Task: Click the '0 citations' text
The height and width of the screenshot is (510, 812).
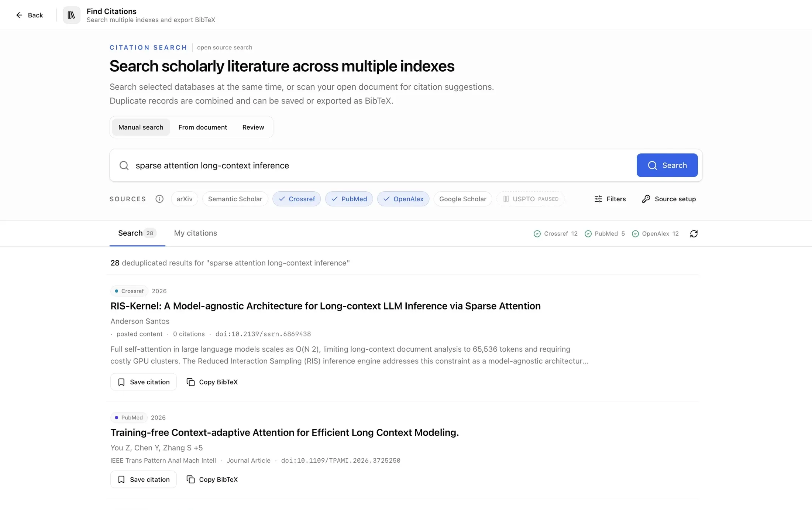Action: coord(189,334)
